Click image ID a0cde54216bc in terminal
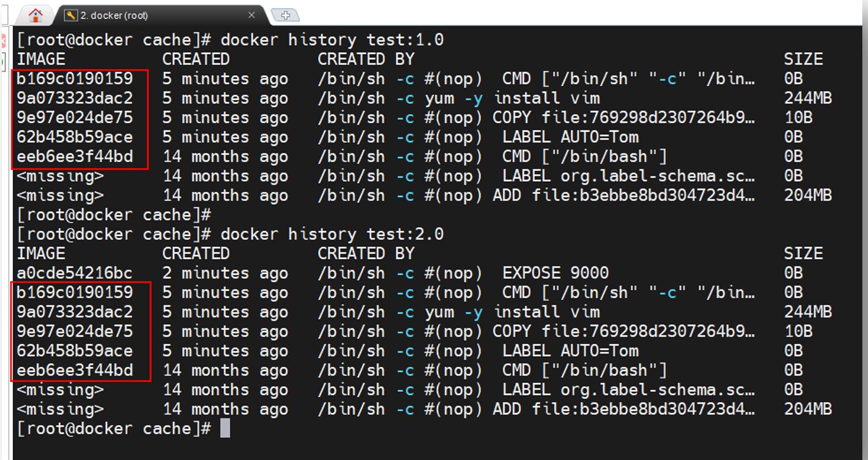 75,273
